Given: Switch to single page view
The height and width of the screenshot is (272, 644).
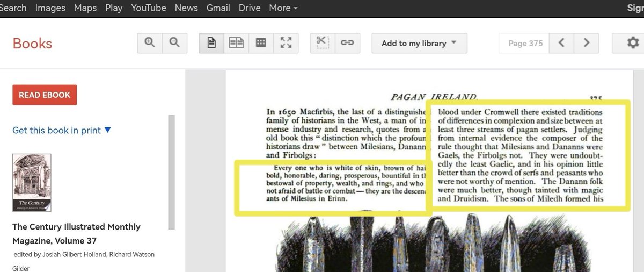Looking at the screenshot, I should coord(211,43).
